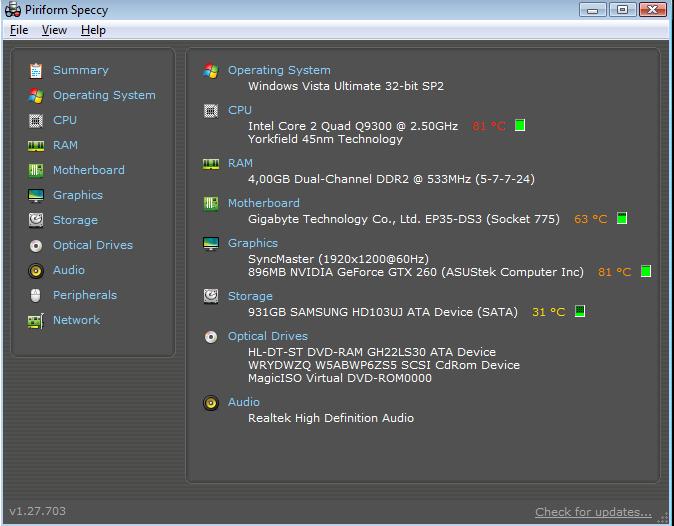Image resolution: width=674 pixels, height=526 pixels.
Task: Click the Operating System Windows flag sidebar icon
Action: [x=36, y=95]
